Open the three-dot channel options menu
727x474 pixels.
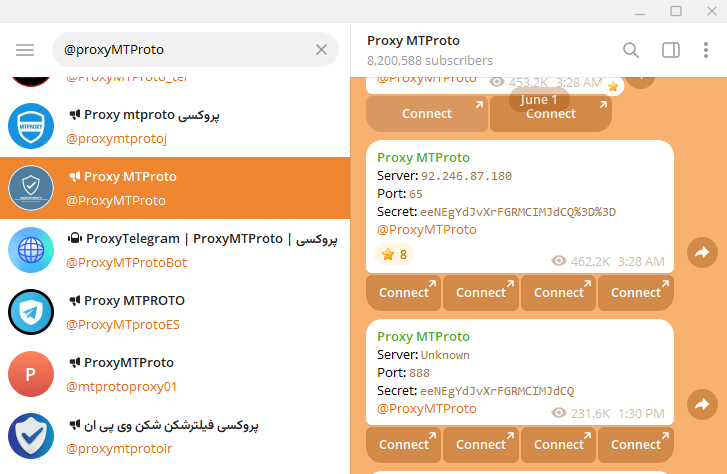tap(706, 50)
